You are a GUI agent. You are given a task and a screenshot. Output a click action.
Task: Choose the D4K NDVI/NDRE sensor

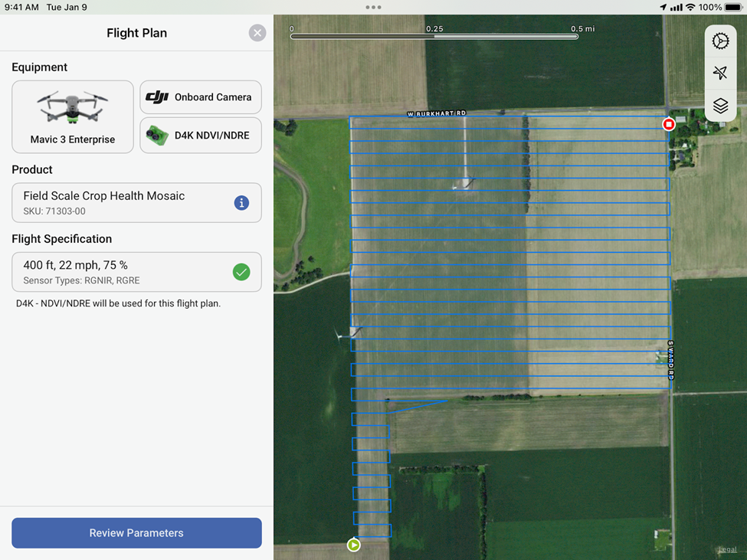(x=201, y=136)
